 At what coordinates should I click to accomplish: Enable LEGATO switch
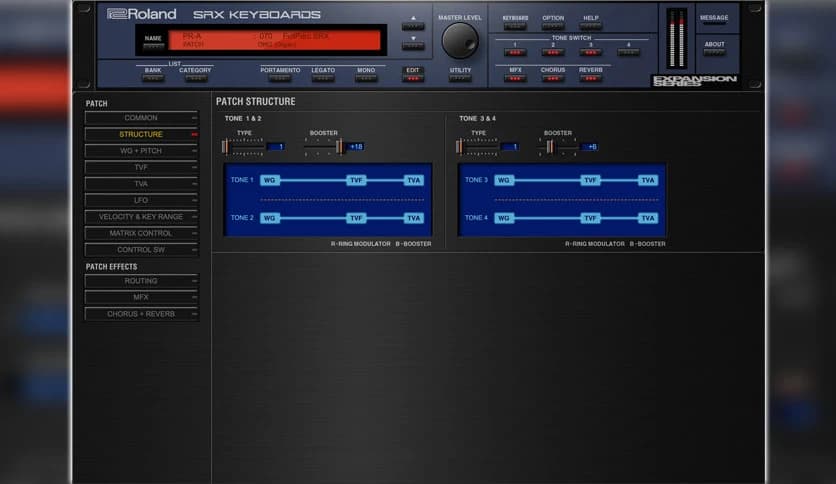(x=323, y=78)
